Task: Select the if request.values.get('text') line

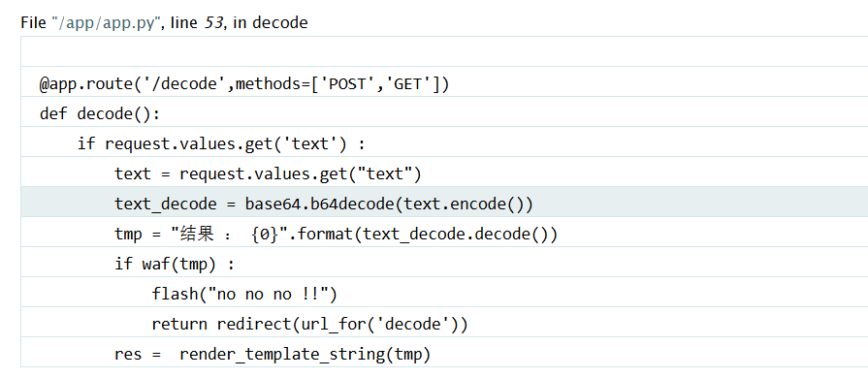Action: (444, 143)
